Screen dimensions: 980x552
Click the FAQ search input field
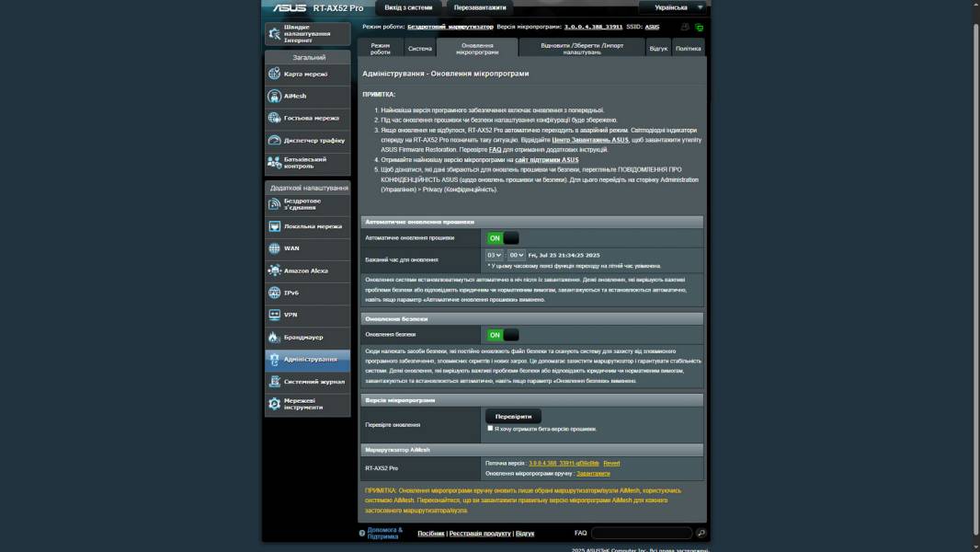[641, 534]
